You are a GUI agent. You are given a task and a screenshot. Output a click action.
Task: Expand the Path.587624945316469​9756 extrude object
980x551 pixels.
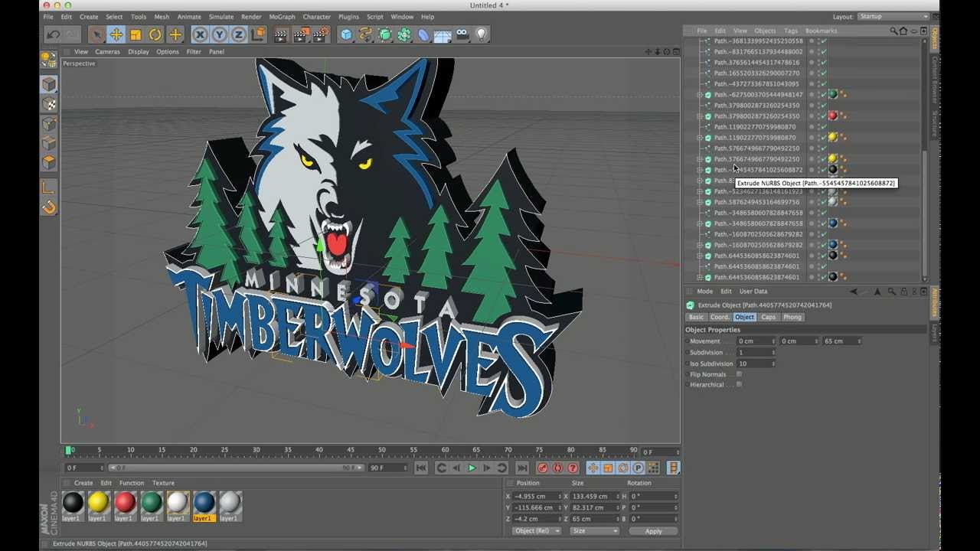click(x=699, y=202)
